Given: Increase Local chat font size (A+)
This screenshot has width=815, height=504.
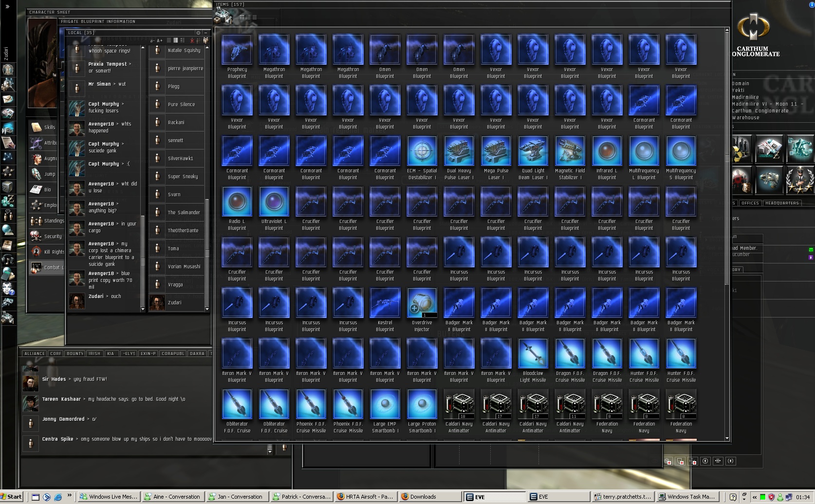Looking at the screenshot, I should pyautogui.click(x=160, y=40).
